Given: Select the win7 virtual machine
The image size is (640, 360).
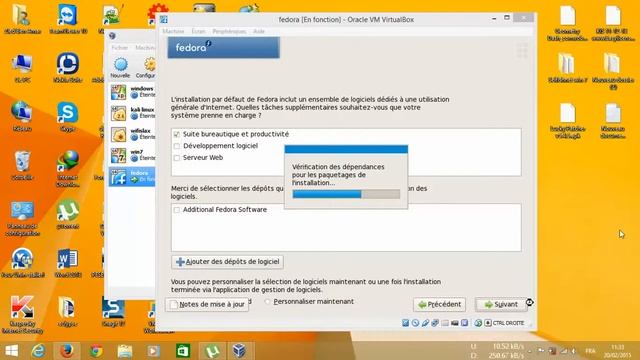Looking at the screenshot, I should (132, 156).
